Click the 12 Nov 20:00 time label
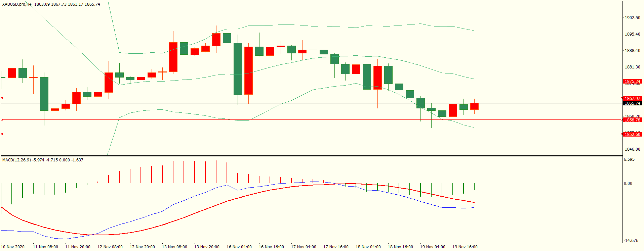Viewport: 644px width, 251px height. [x=142, y=247]
